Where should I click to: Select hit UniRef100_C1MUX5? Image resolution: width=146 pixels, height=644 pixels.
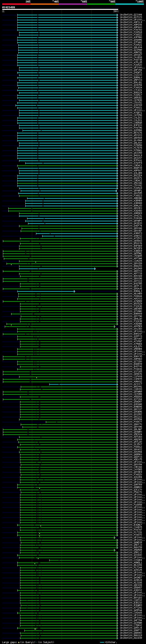click(131, 261)
